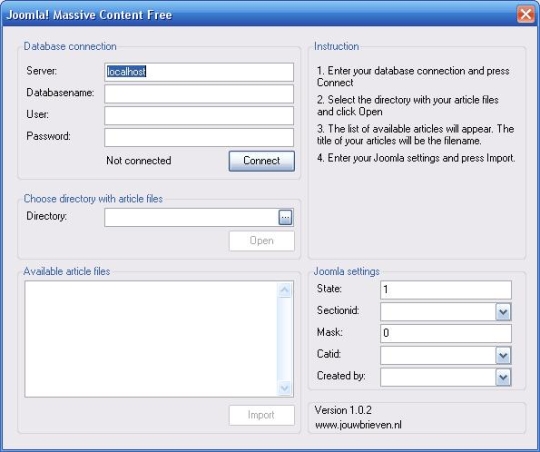Select the Password input box
The height and width of the screenshot is (452, 540).
coord(199,137)
